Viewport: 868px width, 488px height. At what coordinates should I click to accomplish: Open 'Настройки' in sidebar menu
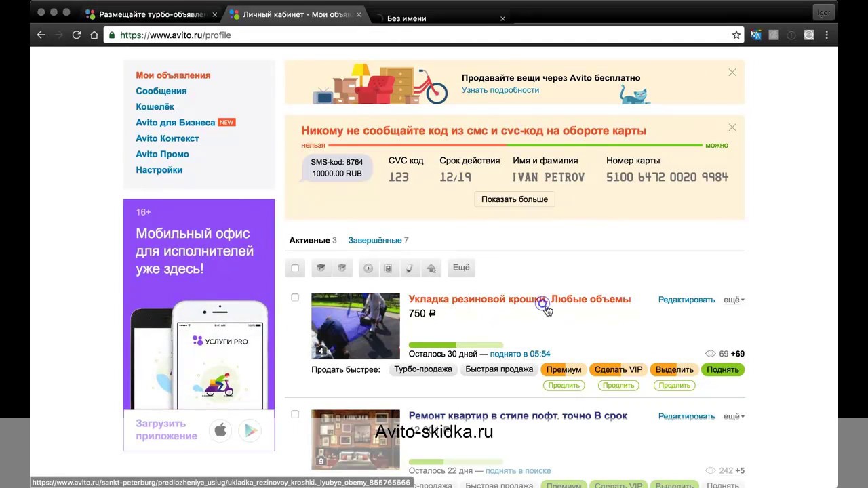pyautogui.click(x=159, y=170)
